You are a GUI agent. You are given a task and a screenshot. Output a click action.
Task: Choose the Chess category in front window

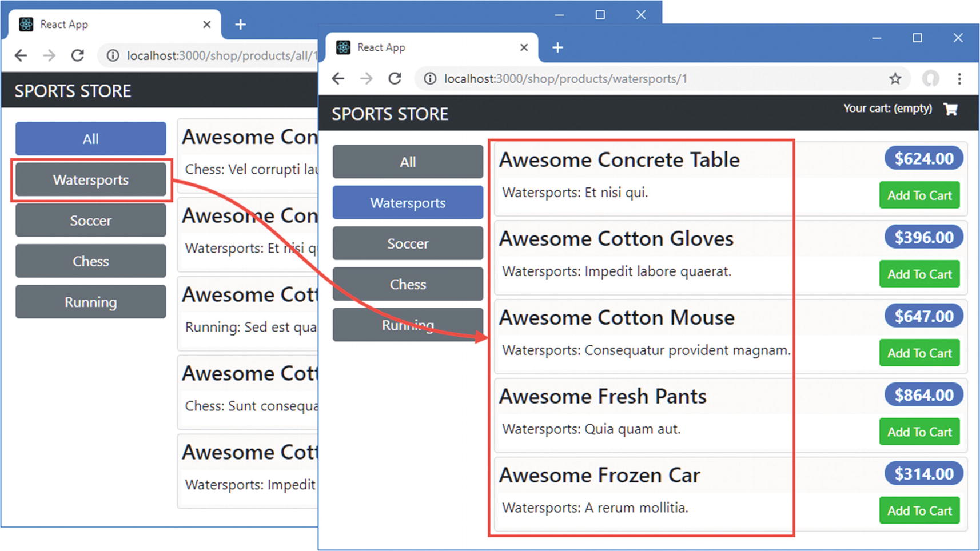(408, 284)
